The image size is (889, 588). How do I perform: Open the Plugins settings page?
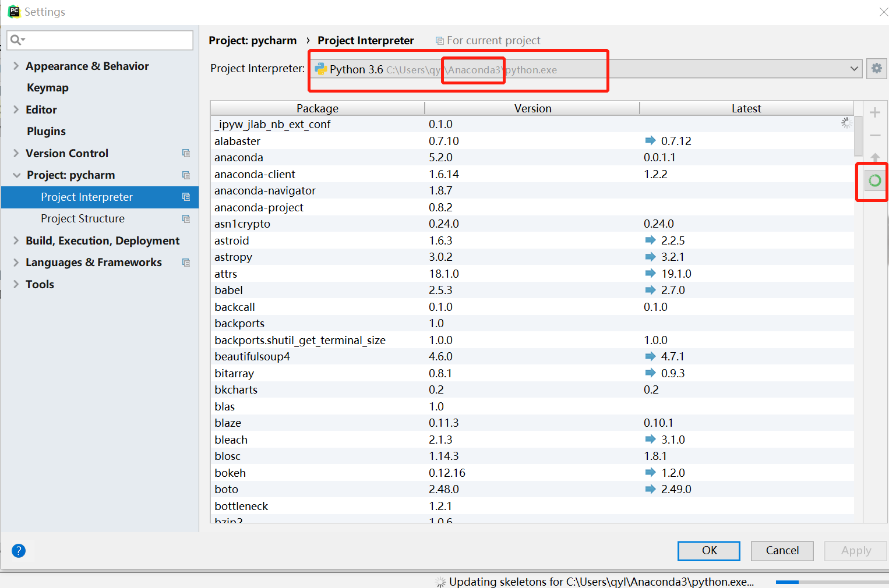(46, 132)
